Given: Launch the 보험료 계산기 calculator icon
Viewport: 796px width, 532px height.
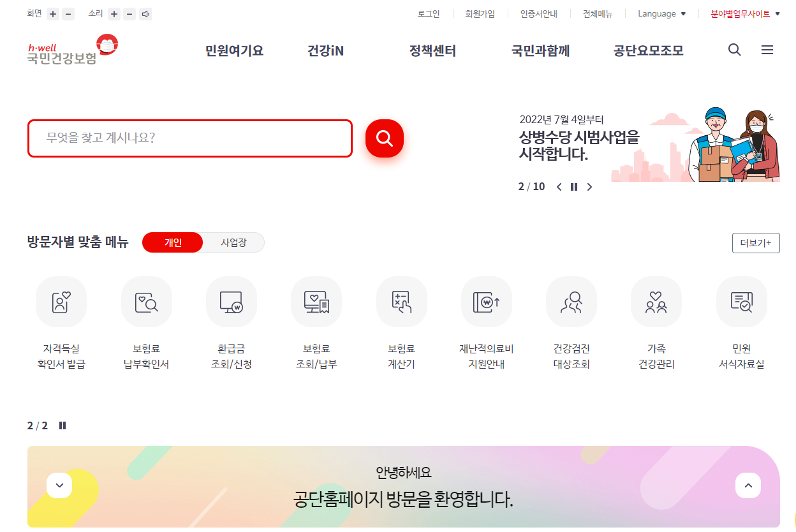Looking at the screenshot, I should coord(401,302).
